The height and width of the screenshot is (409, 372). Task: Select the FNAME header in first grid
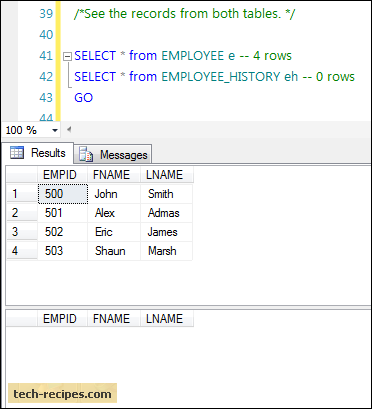114,175
